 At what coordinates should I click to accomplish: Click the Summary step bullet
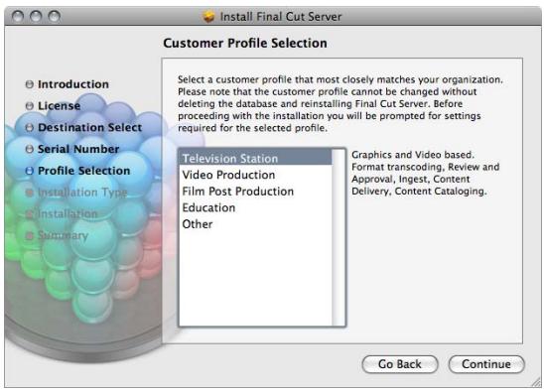tap(30, 235)
